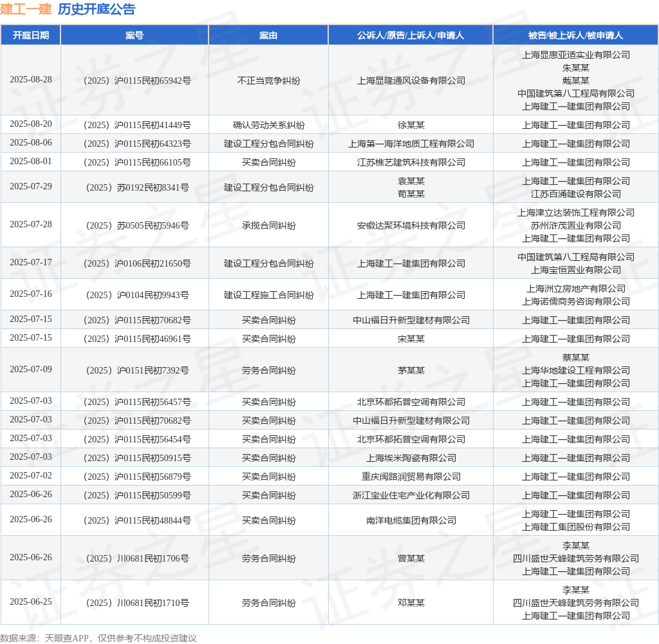Viewport: 659px width, 644px height.
Task: Click the 开庭日期 column header
Action: pos(31,35)
